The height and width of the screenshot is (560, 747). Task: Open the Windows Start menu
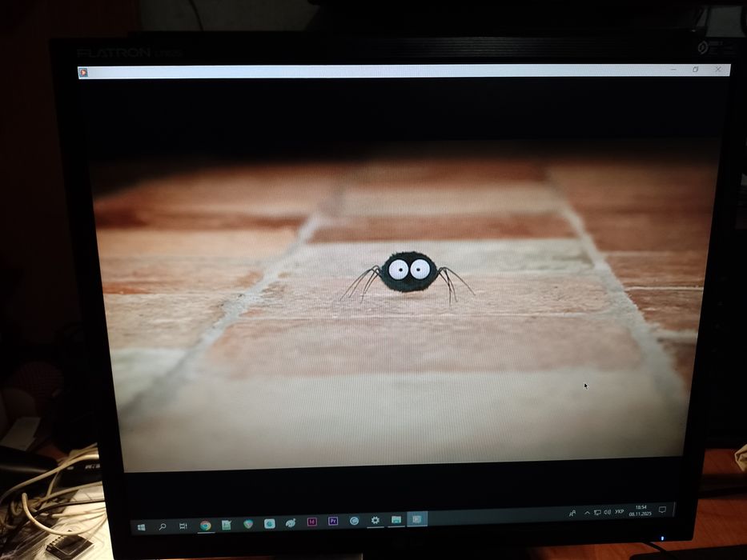point(141,527)
